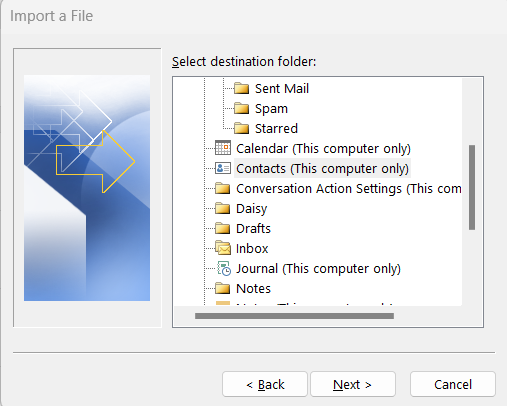Select the Starred folder label
The image size is (507, 406).
point(276,129)
